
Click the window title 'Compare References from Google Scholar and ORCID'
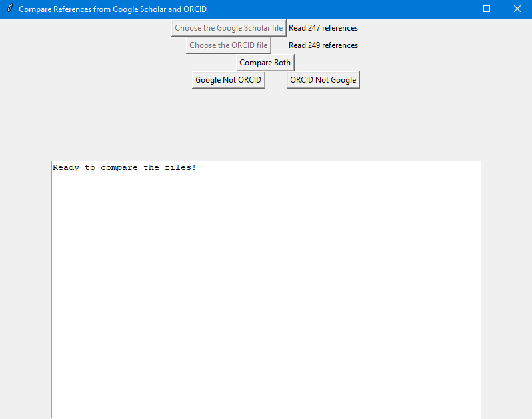tap(113, 9)
